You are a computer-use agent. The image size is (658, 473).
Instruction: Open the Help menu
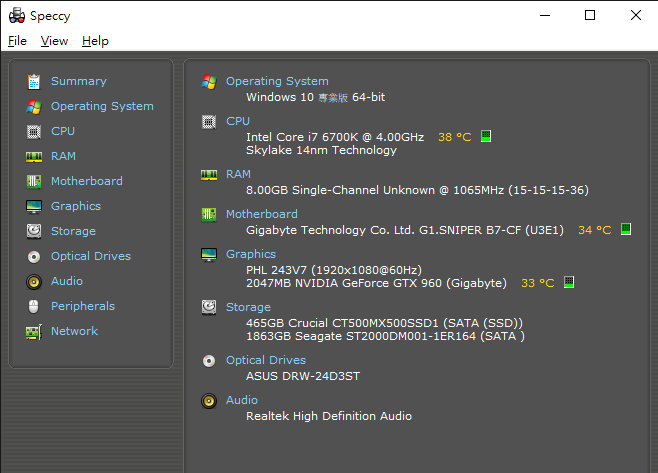coord(95,41)
